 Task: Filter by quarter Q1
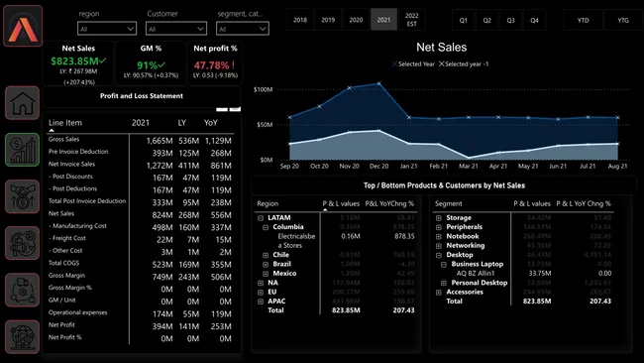[464, 20]
